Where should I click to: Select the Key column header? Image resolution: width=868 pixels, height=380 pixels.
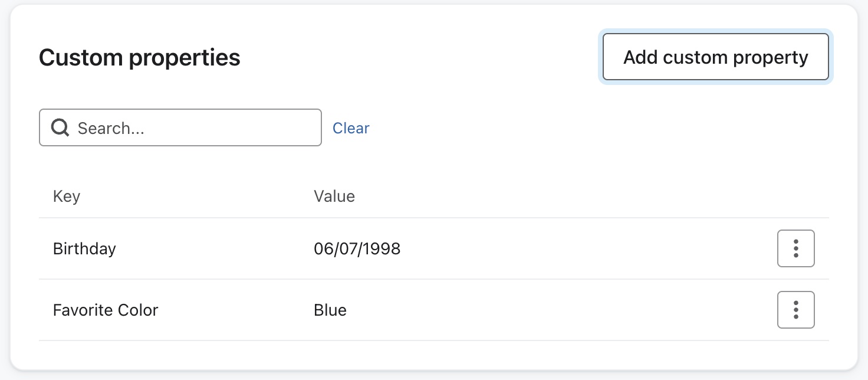coord(66,196)
